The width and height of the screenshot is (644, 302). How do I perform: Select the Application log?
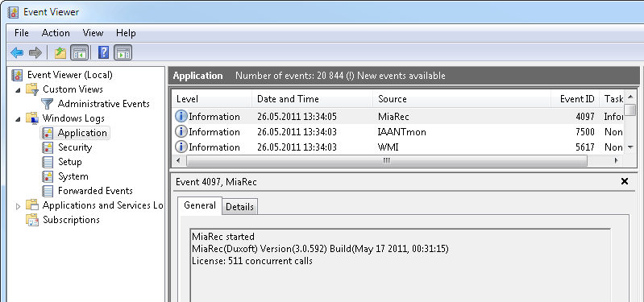(x=82, y=133)
